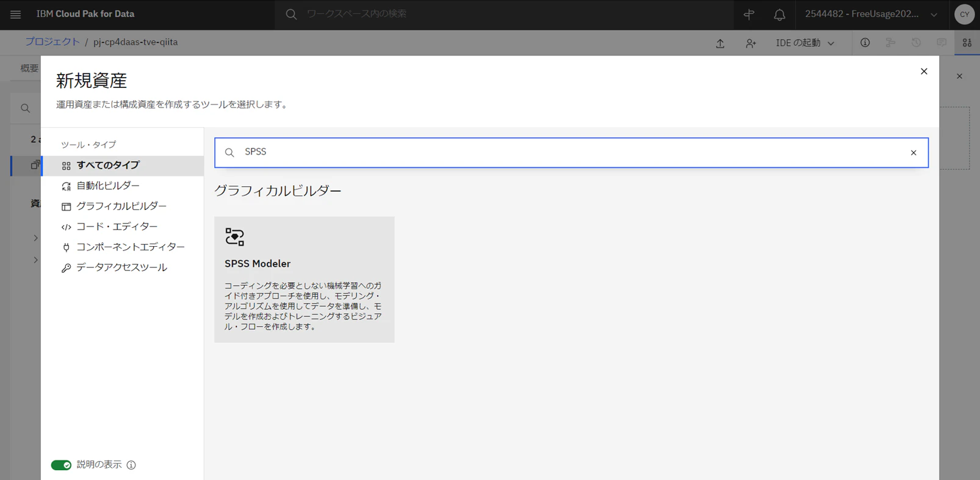
Task: Select データアクセスツール tool type
Action: (x=123, y=267)
